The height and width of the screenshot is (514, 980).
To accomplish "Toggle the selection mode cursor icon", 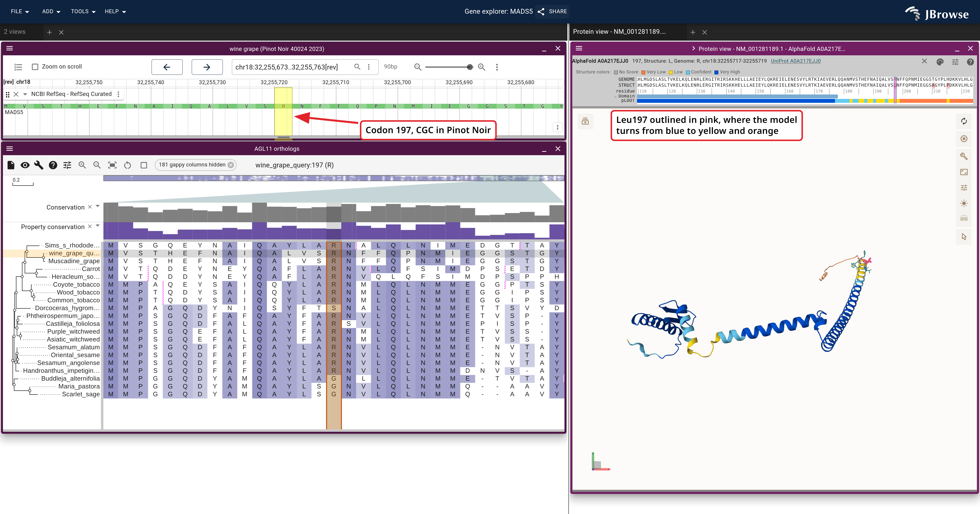I will [x=964, y=237].
